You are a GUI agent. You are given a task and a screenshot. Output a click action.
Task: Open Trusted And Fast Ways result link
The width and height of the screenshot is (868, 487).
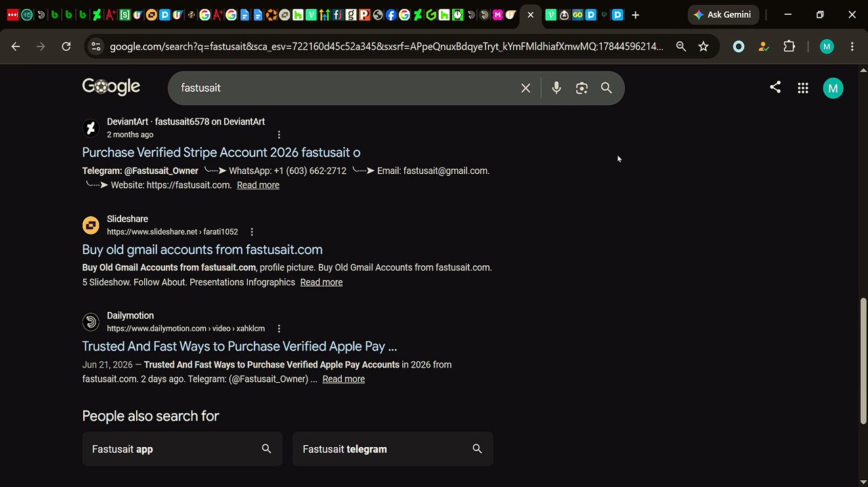[240, 346]
